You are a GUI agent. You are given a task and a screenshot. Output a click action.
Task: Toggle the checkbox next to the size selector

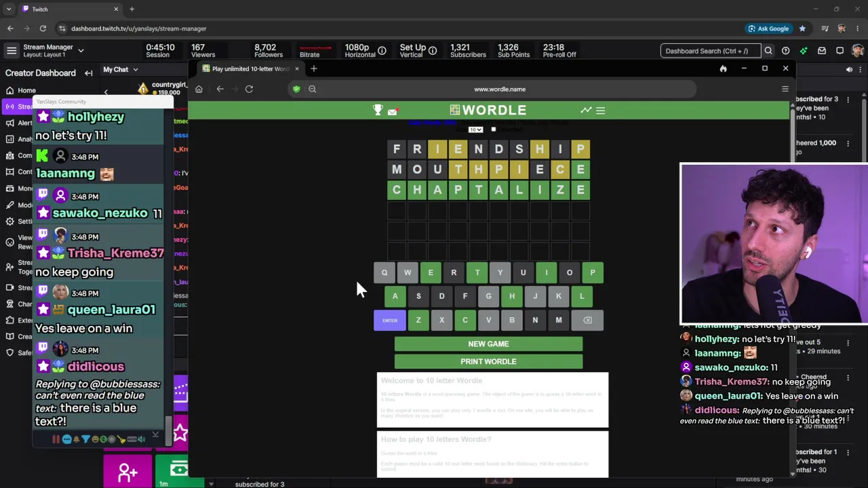[x=493, y=129]
